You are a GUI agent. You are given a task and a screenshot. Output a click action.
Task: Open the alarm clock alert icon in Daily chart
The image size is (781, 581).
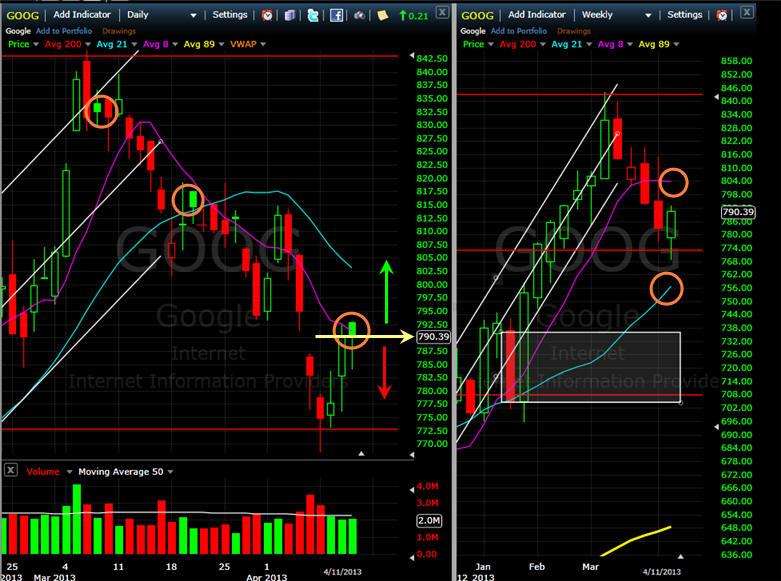267,15
